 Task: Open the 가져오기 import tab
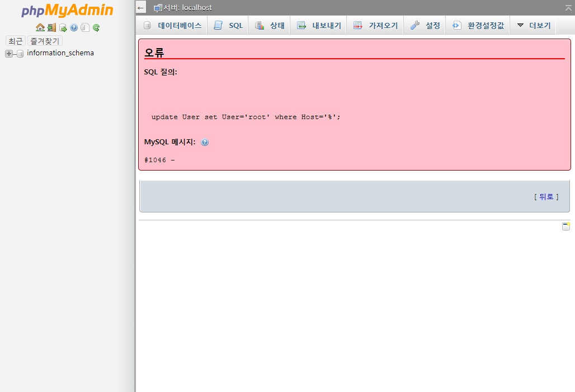(x=375, y=25)
